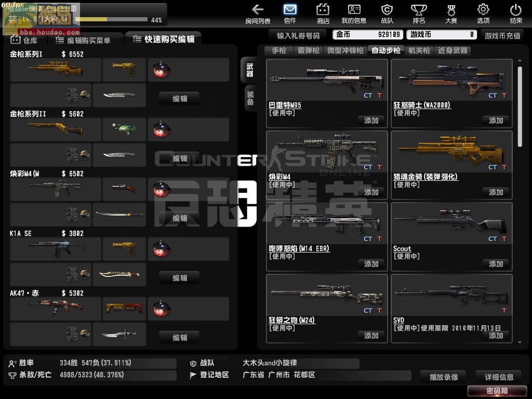Viewport: 532px width, 399px height.
Task: Open the mail inbox (信件)
Action: (x=290, y=14)
